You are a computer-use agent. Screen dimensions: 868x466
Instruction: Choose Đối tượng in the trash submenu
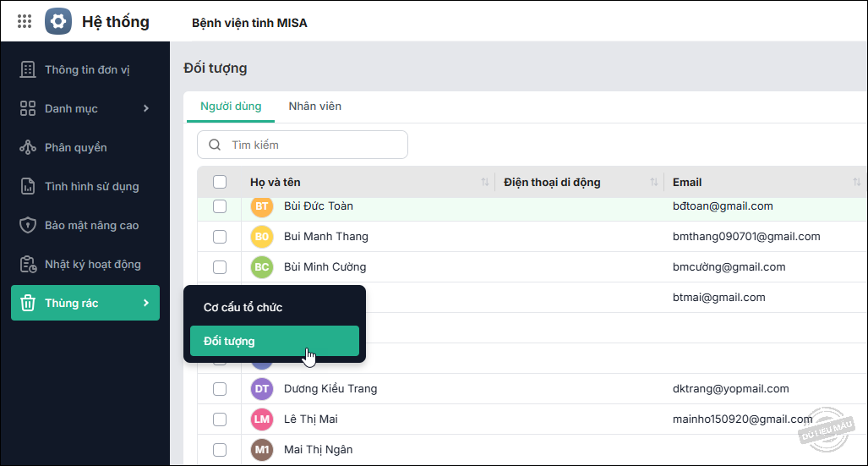(x=274, y=341)
